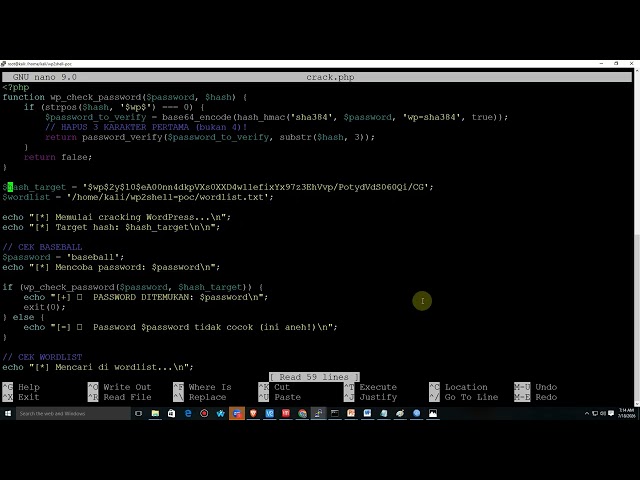Click the Mencoba password echo line

coord(111,267)
